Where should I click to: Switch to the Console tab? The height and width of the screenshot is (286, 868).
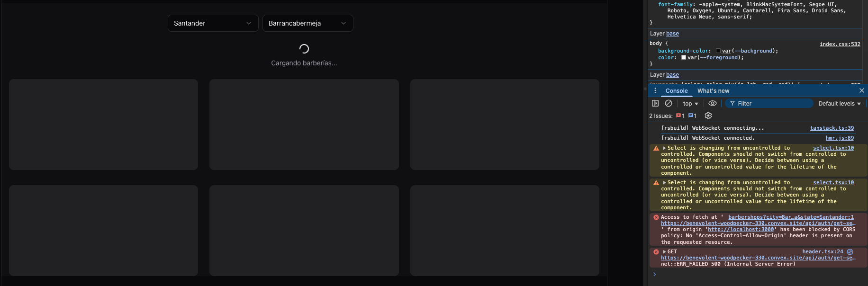[x=676, y=91]
